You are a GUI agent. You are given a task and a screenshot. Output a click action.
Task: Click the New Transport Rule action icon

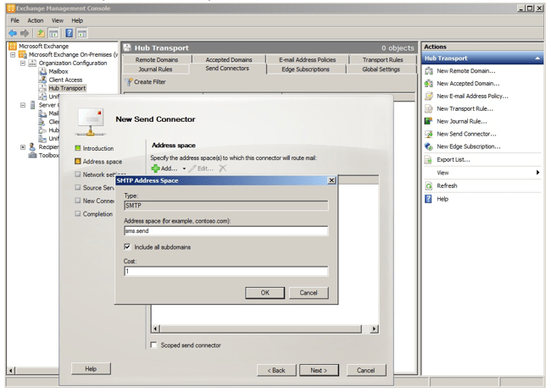[428, 108]
